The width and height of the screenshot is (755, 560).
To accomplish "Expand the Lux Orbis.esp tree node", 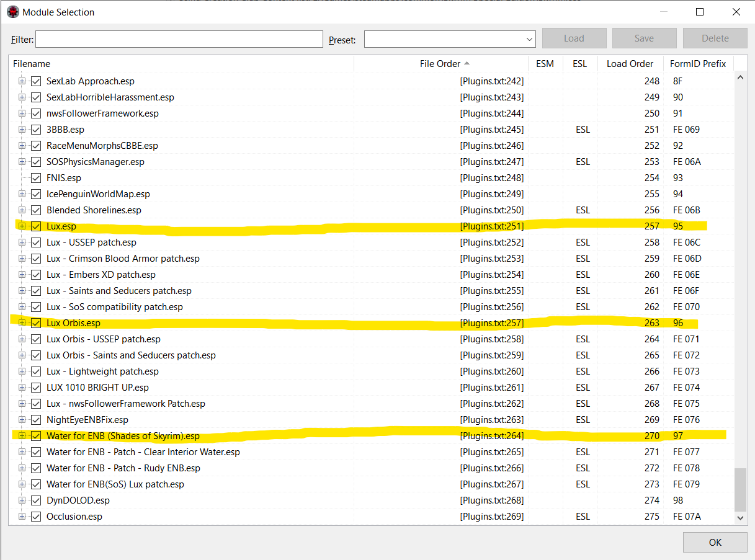I will [x=22, y=323].
